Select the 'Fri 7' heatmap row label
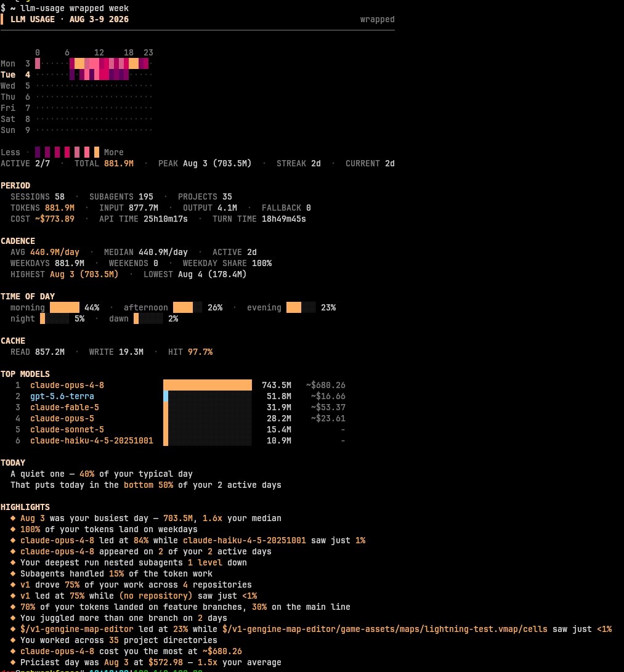The width and height of the screenshot is (624, 672). point(15,108)
